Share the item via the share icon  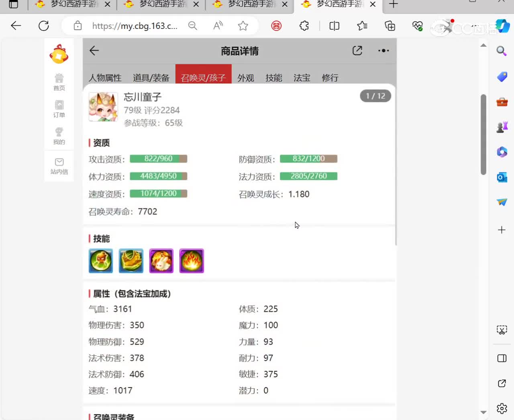[357, 51]
